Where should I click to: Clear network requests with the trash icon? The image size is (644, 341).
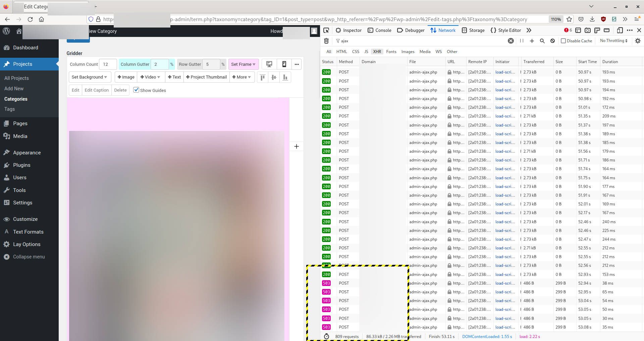(326, 41)
